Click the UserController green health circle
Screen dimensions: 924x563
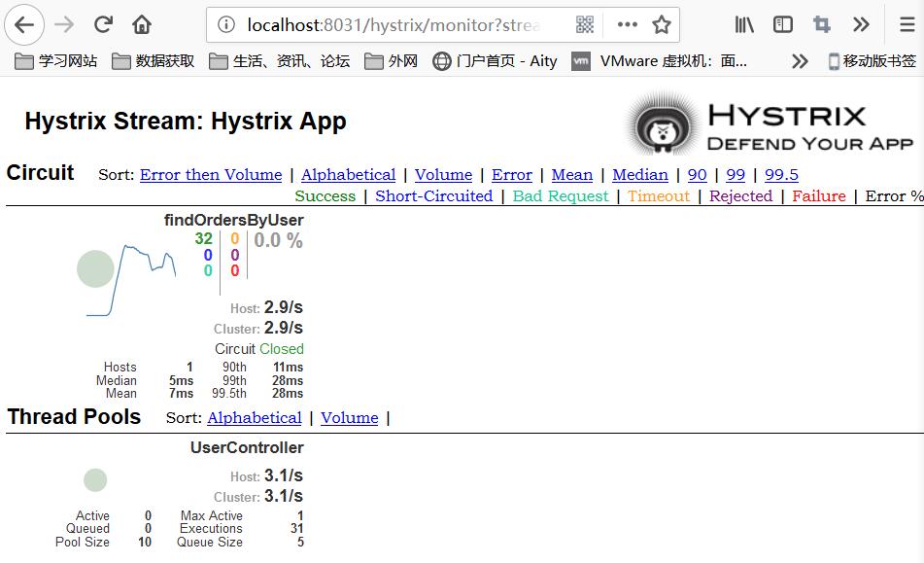point(95,480)
